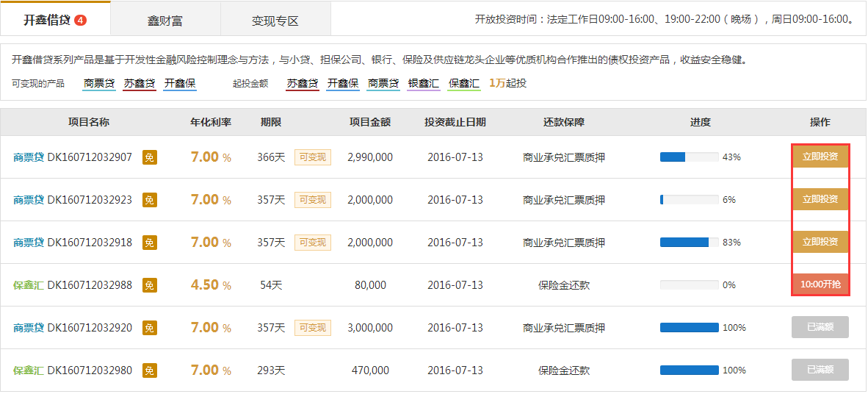Viewport: 868px width, 394px height.
Task: Click the 免 badge on DK160712032918 row
Action: click(x=149, y=243)
